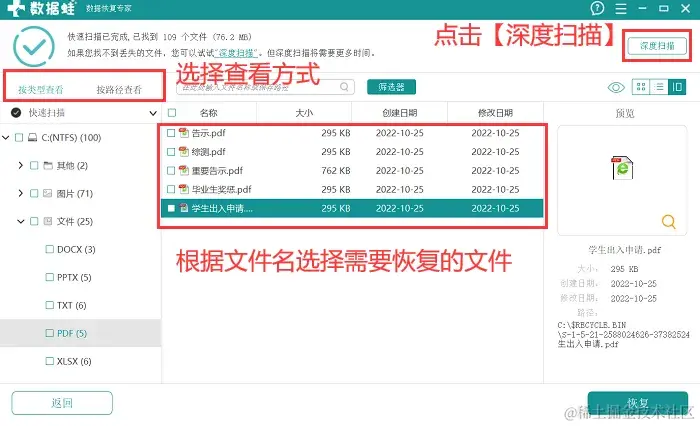Check the 文件 (25) checkbox
The height and width of the screenshot is (426, 700).
[34, 221]
